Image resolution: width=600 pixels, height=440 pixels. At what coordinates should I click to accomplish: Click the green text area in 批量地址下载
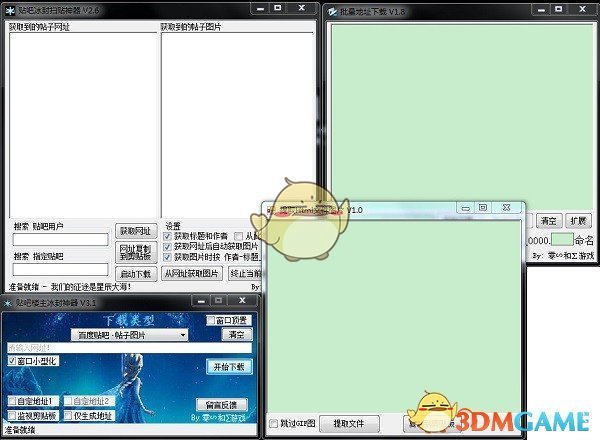(462, 115)
